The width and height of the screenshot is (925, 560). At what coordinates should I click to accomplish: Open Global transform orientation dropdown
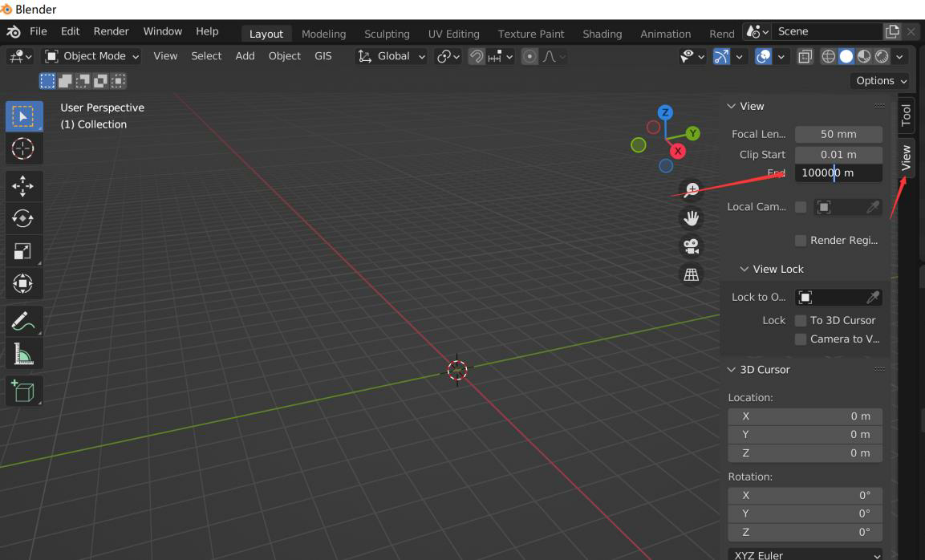(392, 56)
